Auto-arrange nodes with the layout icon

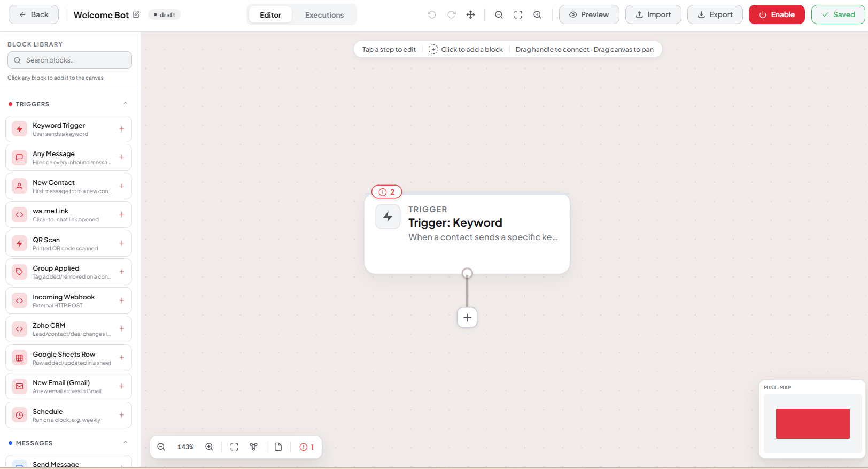[x=254, y=447]
